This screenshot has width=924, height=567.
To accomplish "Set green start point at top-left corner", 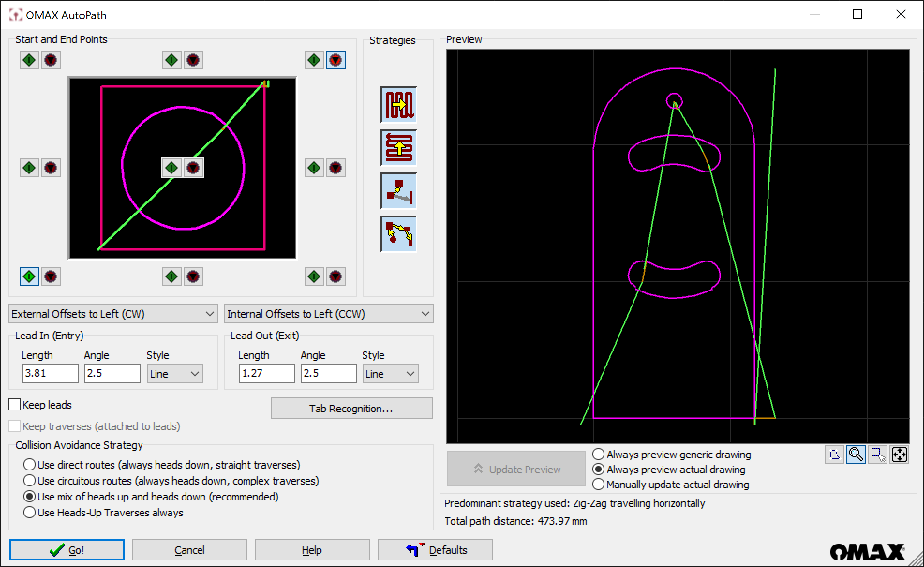I will (x=30, y=60).
